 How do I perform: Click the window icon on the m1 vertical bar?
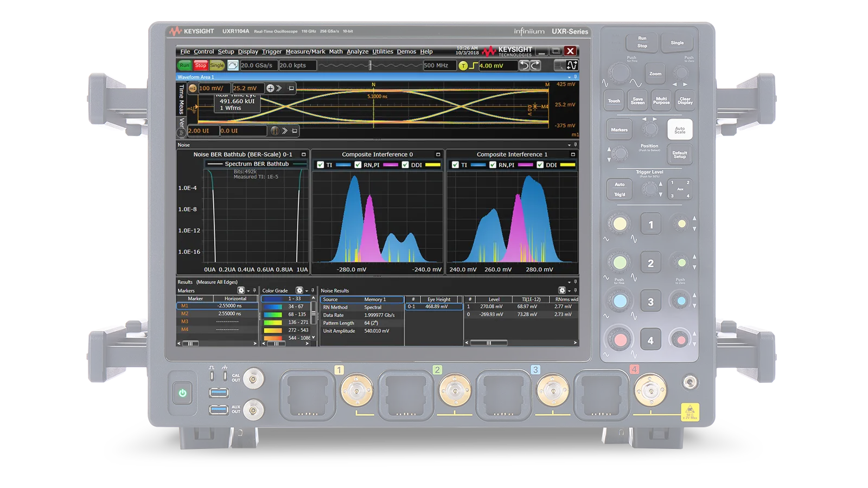point(291,88)
